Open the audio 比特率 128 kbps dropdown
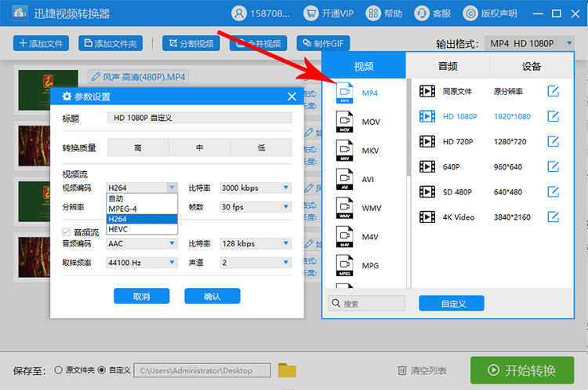 (256, 243)
